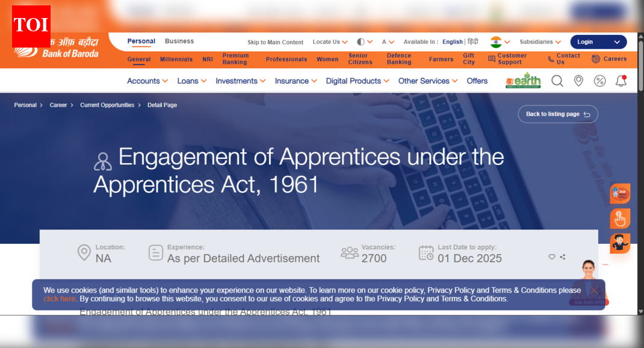The height and width of the screenshot is (348, 644).
Task: Open the cookie policy click here link
Action: point(59,298)
